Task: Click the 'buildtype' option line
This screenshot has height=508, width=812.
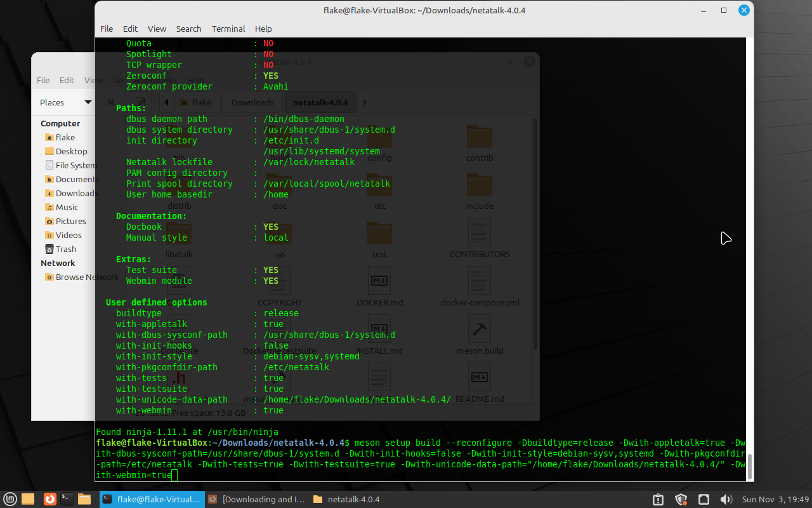Action: coord(207,313)
